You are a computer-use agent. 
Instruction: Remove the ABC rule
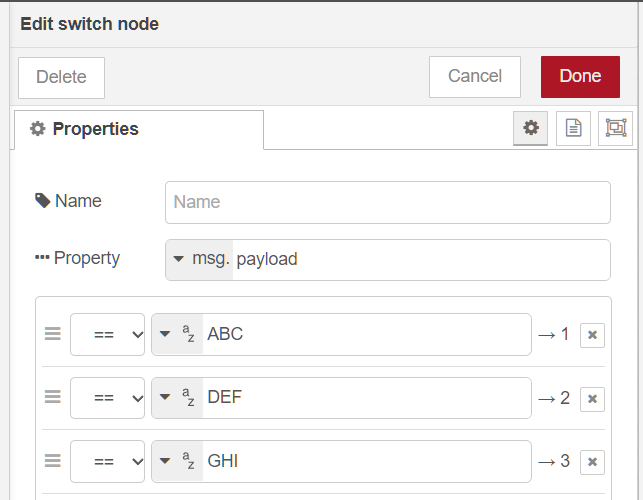pyautogui.click(x=592, y=335)
